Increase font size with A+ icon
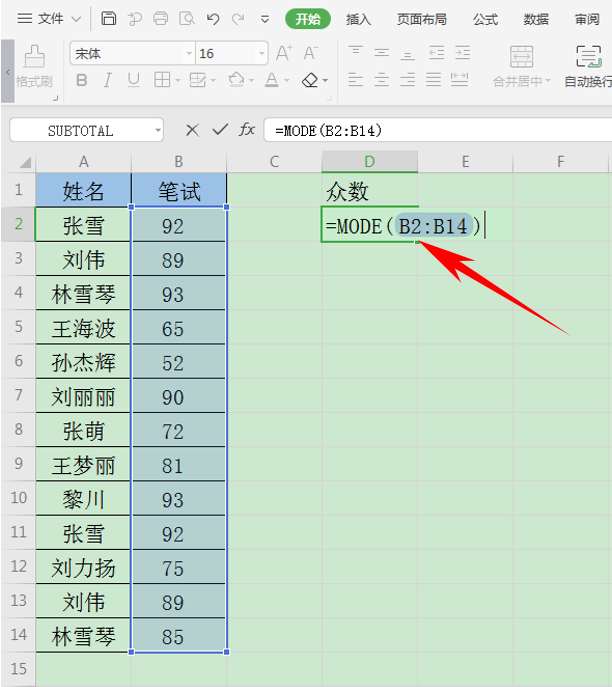Screen dimensions: 612x687 coord(284,53)
